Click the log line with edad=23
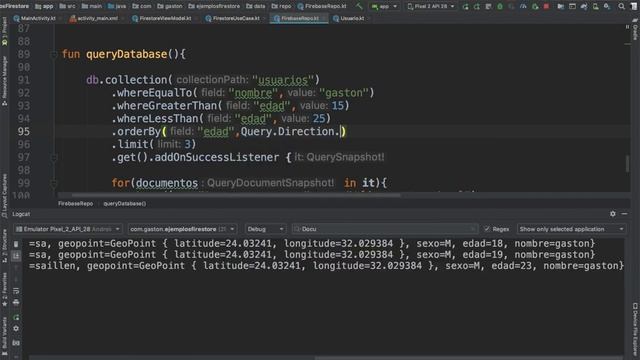Screen dimensions: 640x360 click(326, 266)
